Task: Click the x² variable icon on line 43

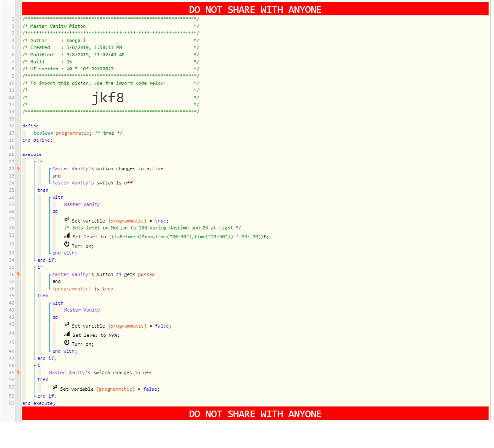Action: pos(67,325)
